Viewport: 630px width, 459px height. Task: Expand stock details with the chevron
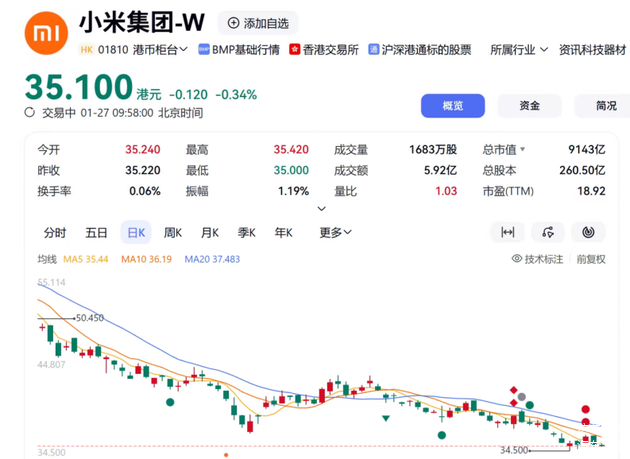[x=321, y=208]
